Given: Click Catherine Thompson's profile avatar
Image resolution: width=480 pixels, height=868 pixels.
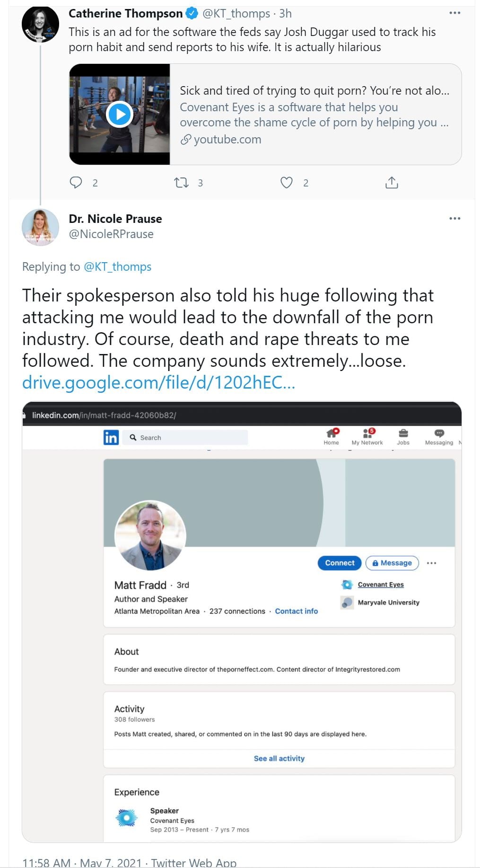Looking at the screenshot, I should (x=40, y=24).
